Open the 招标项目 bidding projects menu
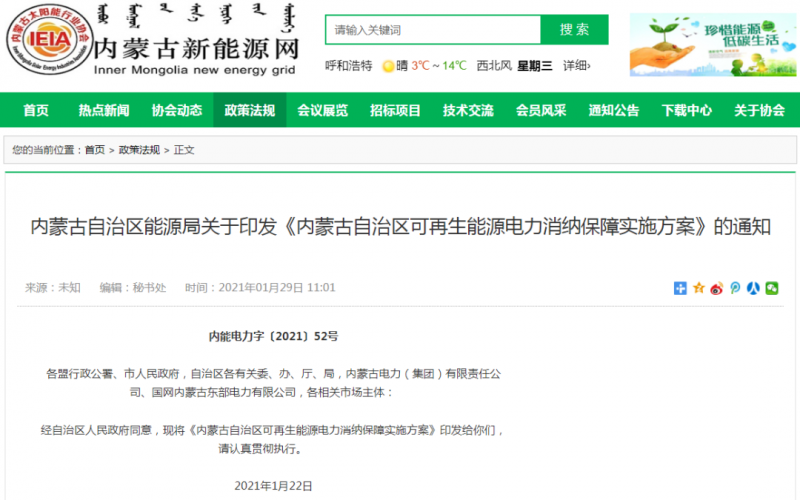Image resolution: width=800 pixels, height=500 pixels. (395, 110)
